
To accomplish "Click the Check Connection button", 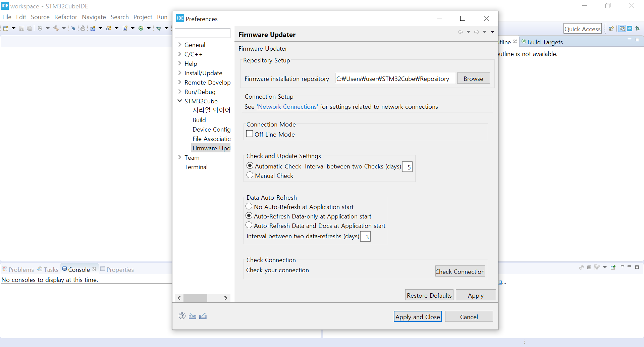I will [x=460, y=271].
